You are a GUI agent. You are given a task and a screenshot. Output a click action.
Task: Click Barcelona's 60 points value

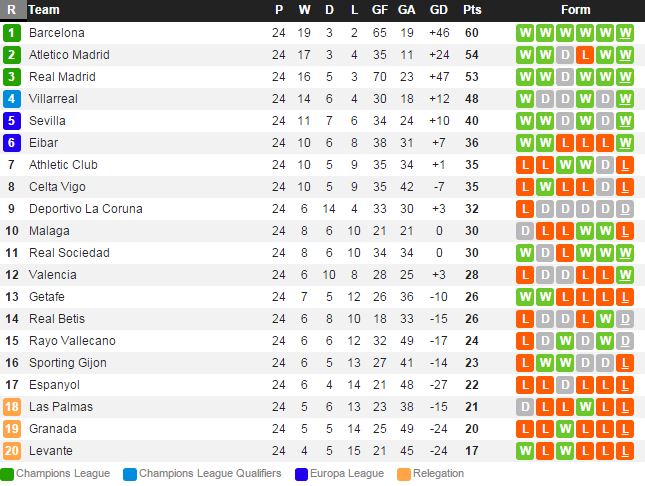(472, 33)
